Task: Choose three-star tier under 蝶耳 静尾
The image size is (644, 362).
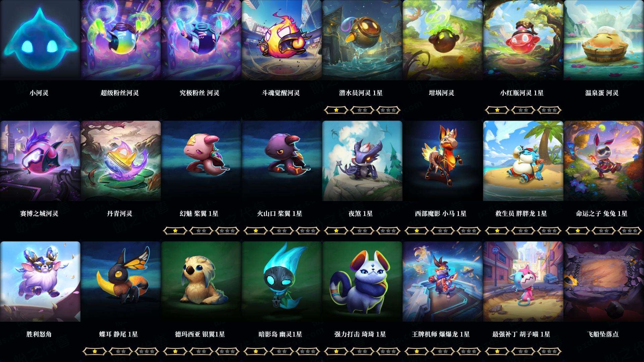Action: click(x=147, y=351)
